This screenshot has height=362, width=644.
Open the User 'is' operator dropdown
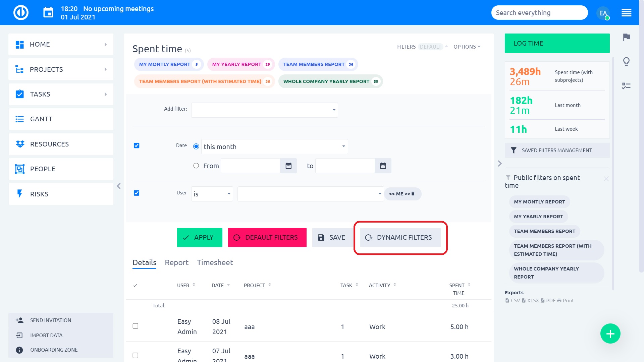212,194
